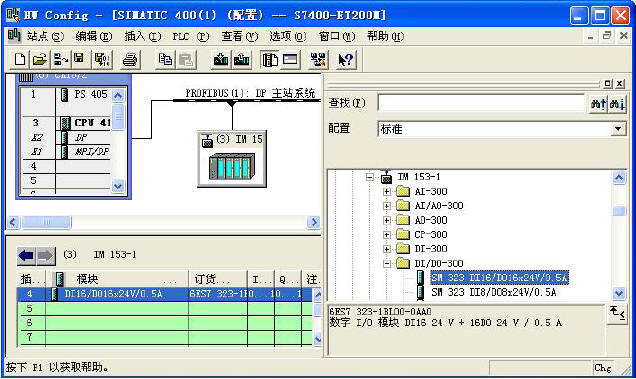This screenshot has width=636, height=379.
Task: Click the Save floppy disk icon
Action: 79,60
